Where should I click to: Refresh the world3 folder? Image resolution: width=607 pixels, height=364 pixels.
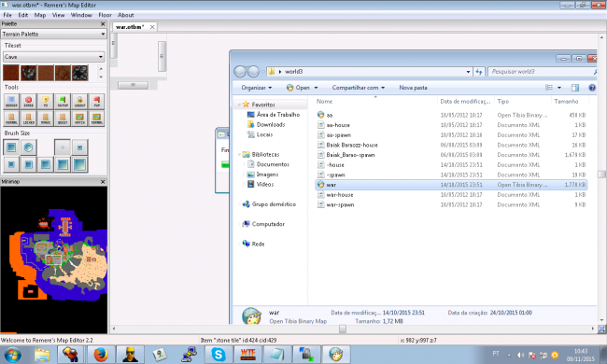(x=479, y=72)
